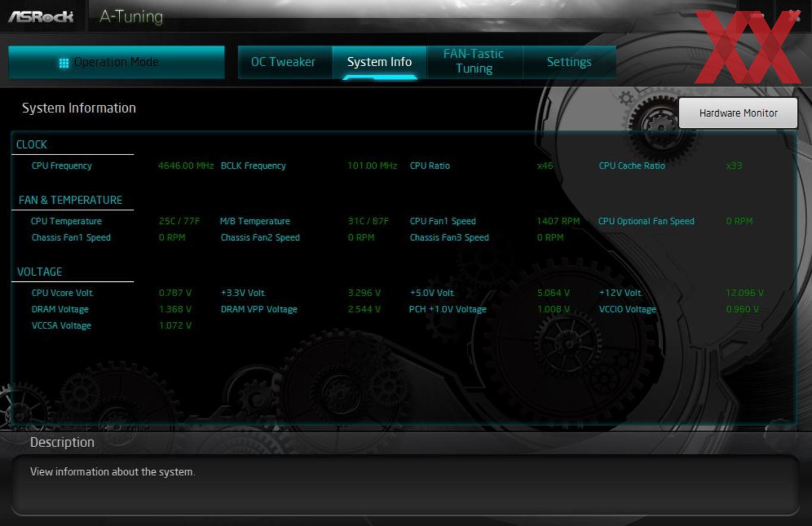
Task: Click the Chassis Fan3 Speed label
Action: [449, 237]
